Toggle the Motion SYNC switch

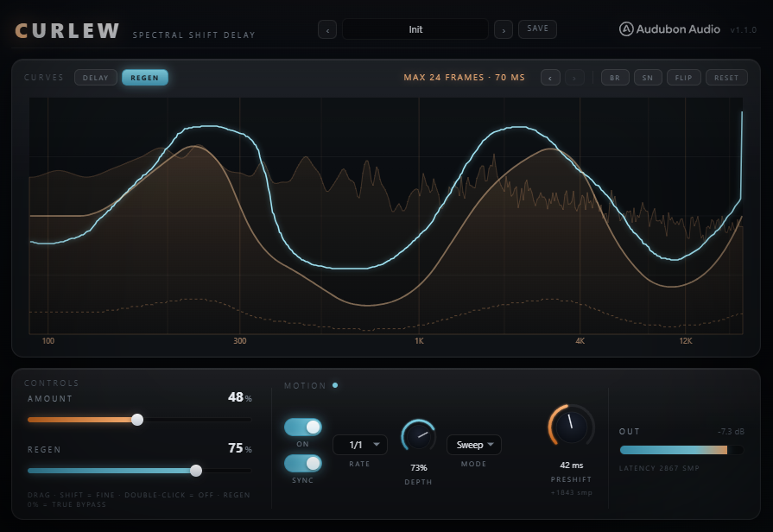pyautogui.click(x=302, y=463)
